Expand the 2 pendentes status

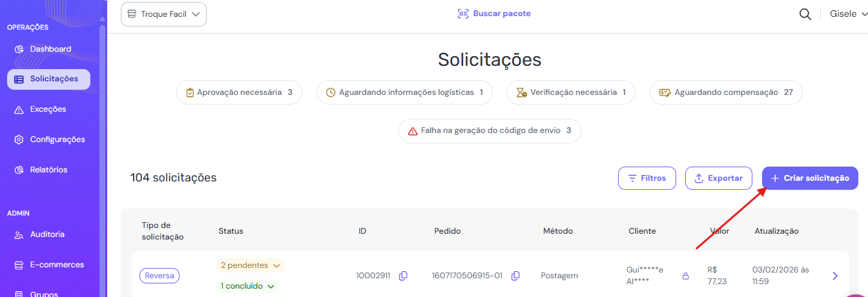click(x=249, y=265)
